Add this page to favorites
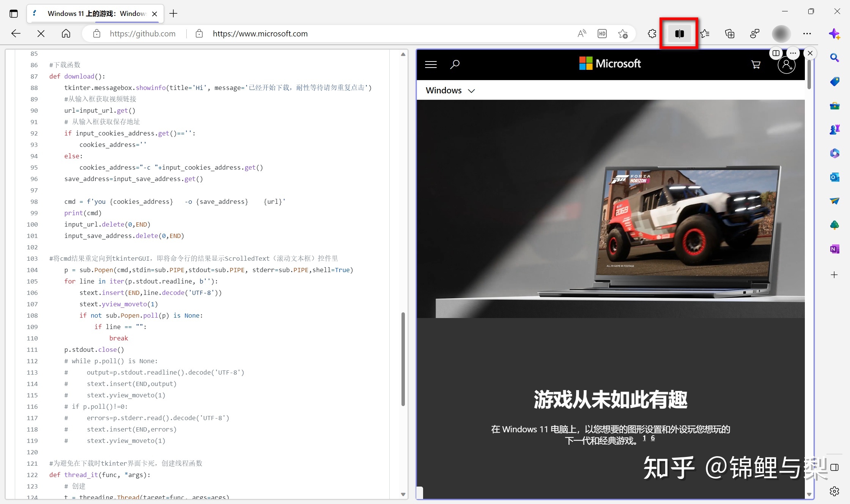Viewport: 850px width, 504px height. point(623,34)
